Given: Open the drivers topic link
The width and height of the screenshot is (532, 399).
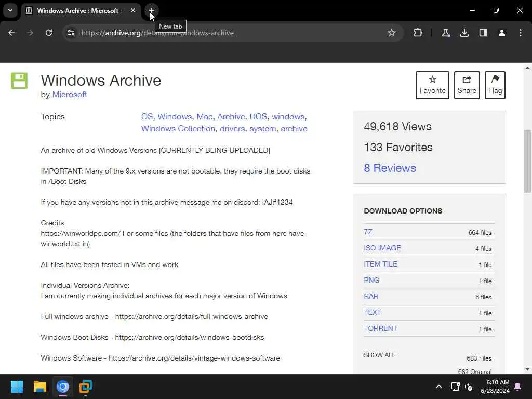Looking at the screenshot, I should coord(232,129).
